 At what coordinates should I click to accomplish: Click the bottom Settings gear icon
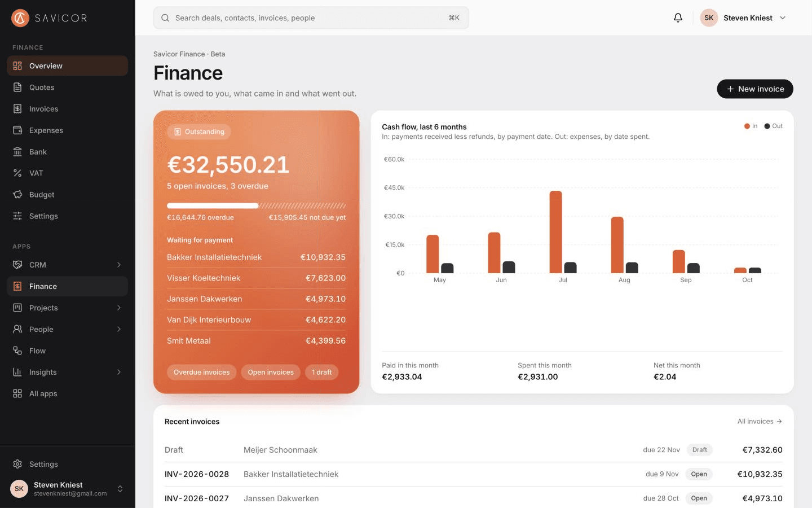17,464
